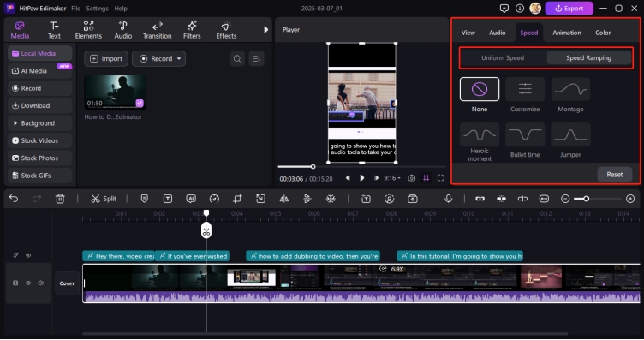Export the project
644x340 pixels.
(x=569, y=9)
